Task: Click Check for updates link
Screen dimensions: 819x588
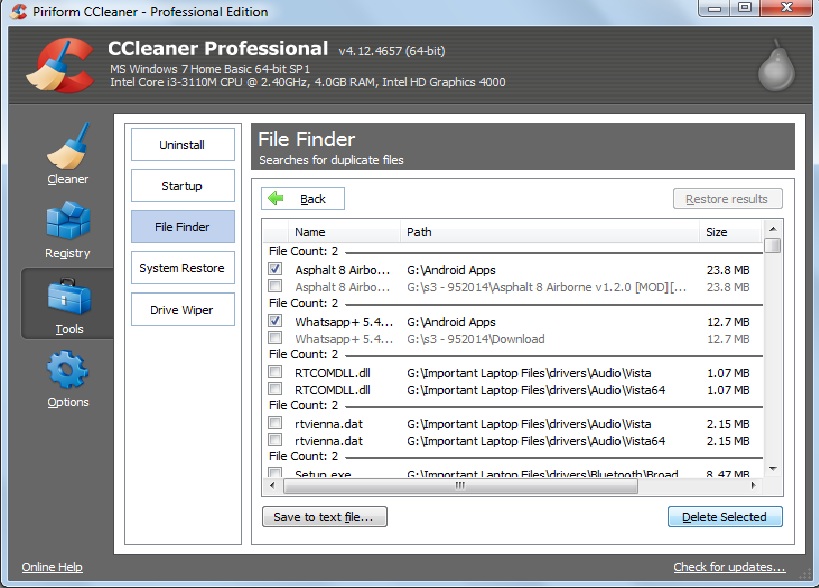Action: tap(729, 567)
